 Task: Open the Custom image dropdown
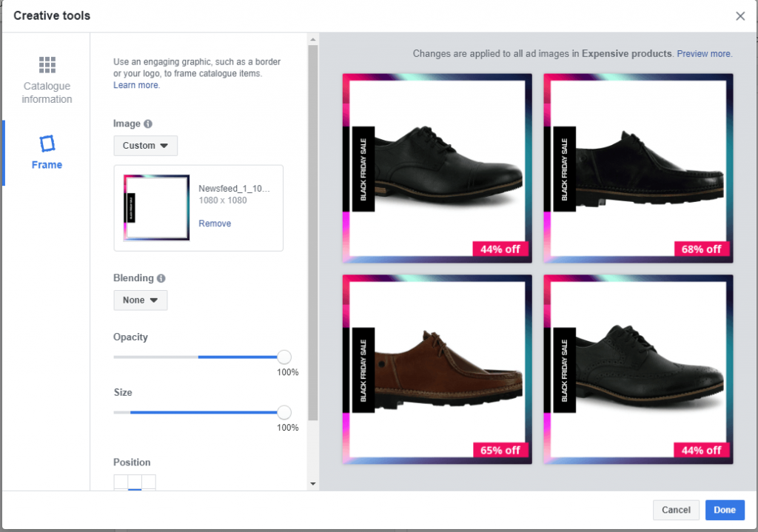[x=145, y=146]
